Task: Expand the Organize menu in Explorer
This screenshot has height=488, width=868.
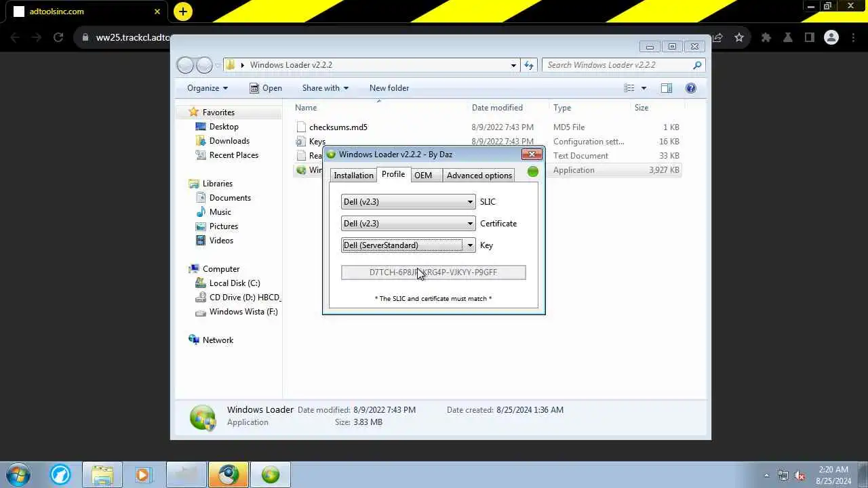Action: pyautogui.click(x=208, y=88)
